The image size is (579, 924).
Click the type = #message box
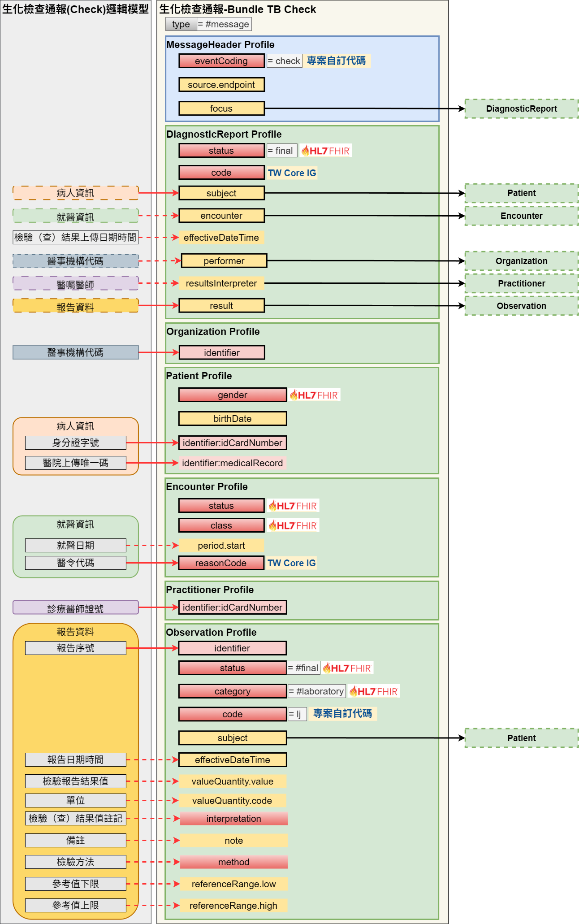[x=208, y=24]
